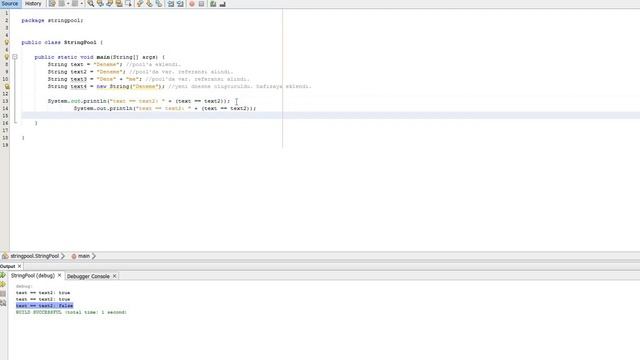Open the Back history dropdown arrow

point(68,4)
